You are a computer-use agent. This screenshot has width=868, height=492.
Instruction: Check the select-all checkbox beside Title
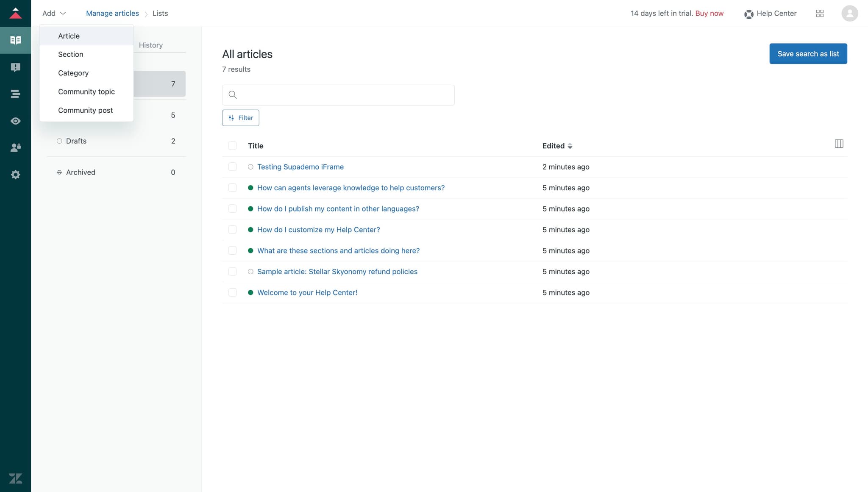pos(232,146)
